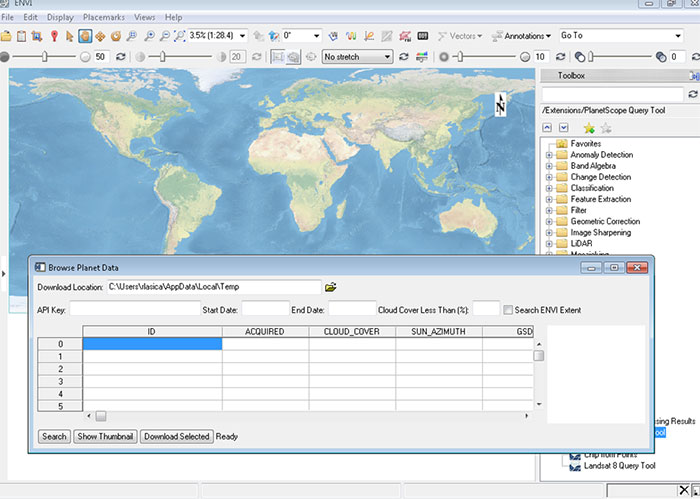
Task: Click the open file folder icon
Action: pyautogui.click(x=6, y=37)
